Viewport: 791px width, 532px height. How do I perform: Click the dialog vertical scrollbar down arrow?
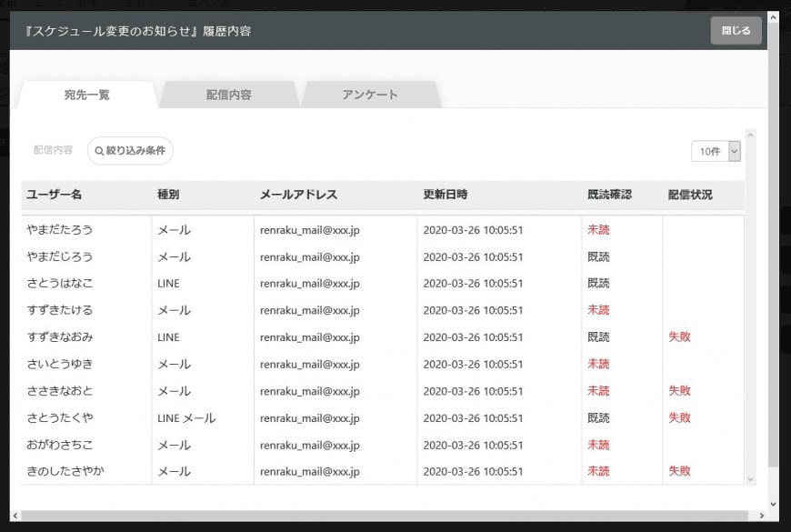[774, 504]
